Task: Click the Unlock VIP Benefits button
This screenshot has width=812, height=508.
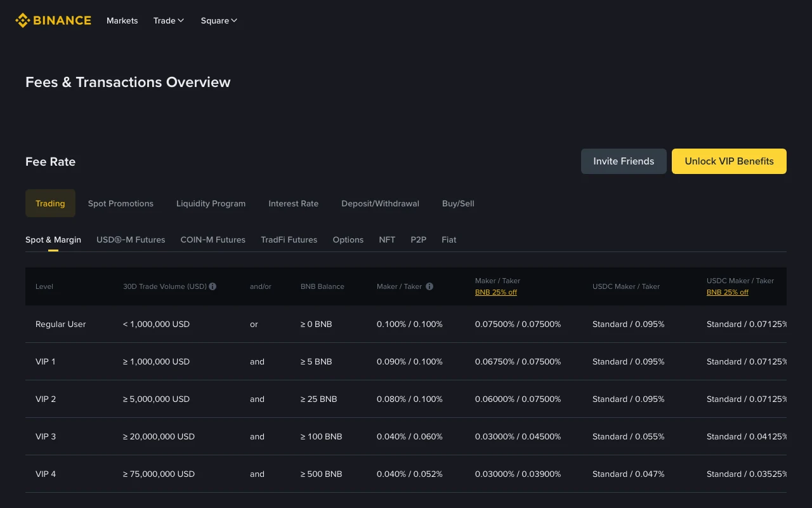Action: tap(729, 161)
